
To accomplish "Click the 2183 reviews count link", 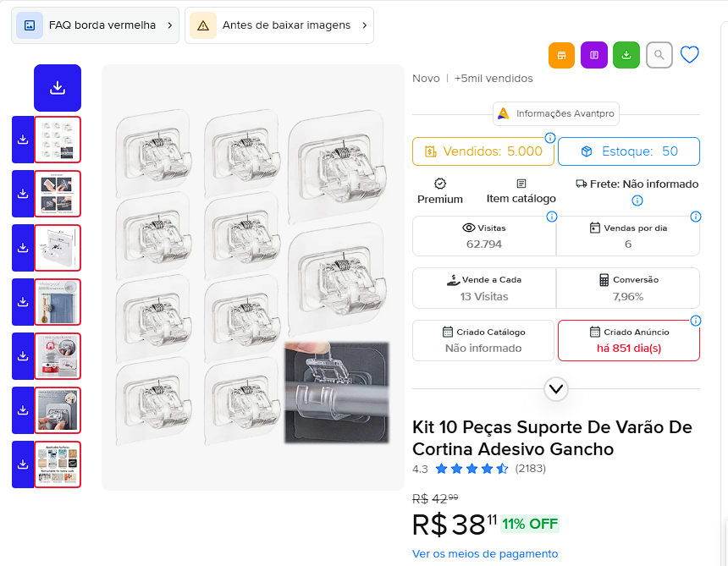I will 531,469.
